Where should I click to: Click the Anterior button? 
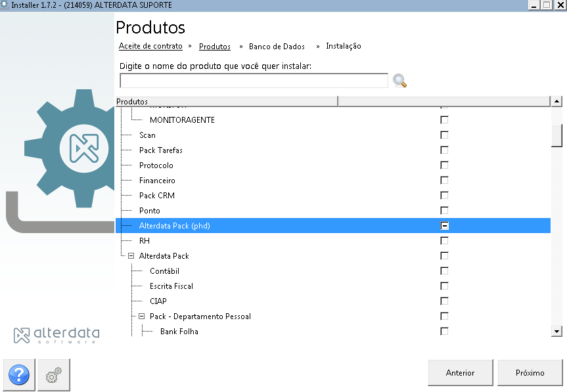(461, 372)
